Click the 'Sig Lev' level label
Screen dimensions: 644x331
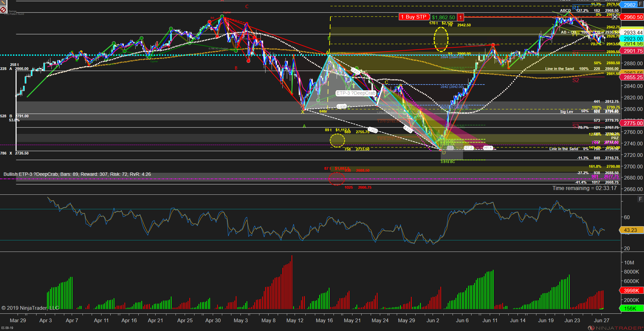click(x=567, y=112)
